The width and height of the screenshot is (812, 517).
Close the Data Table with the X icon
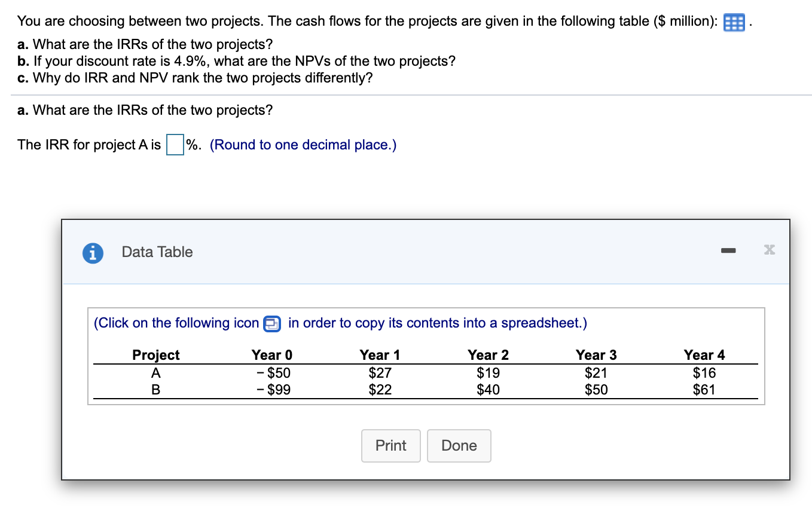[769, 250]
